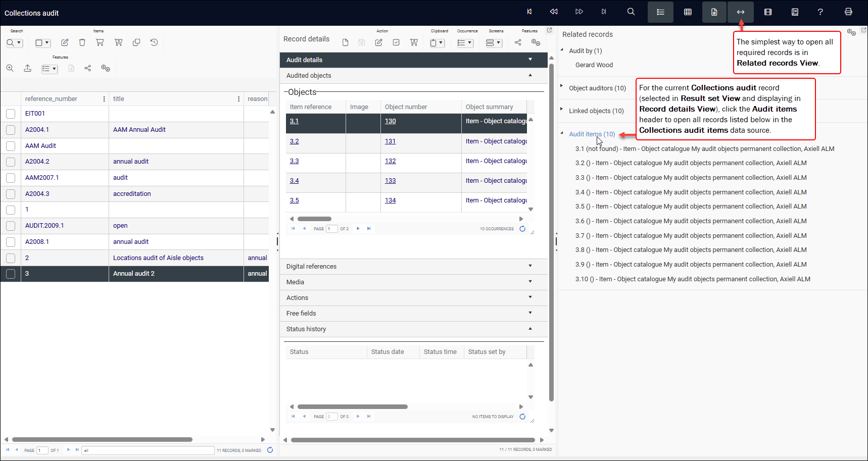Click the Result set horizontal scrollbar
The height and width of the screenshot is (461, 868).
[102, 440]
